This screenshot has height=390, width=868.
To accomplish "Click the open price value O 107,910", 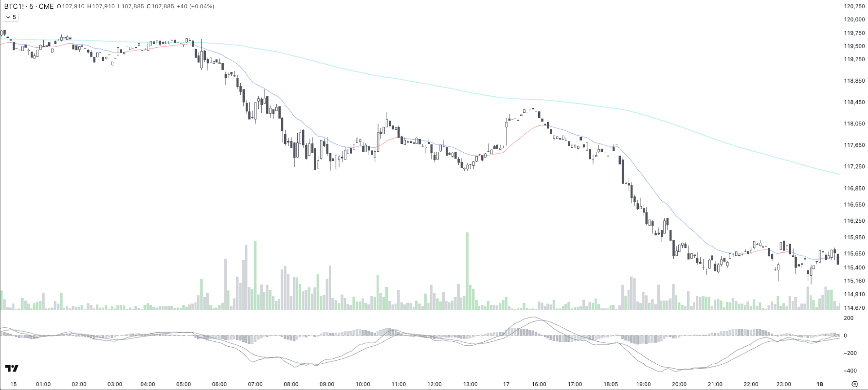I will 71,6.
